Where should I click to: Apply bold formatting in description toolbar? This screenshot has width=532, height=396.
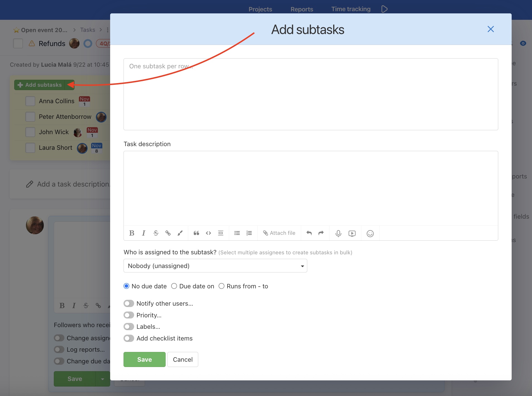click(132, 233)
